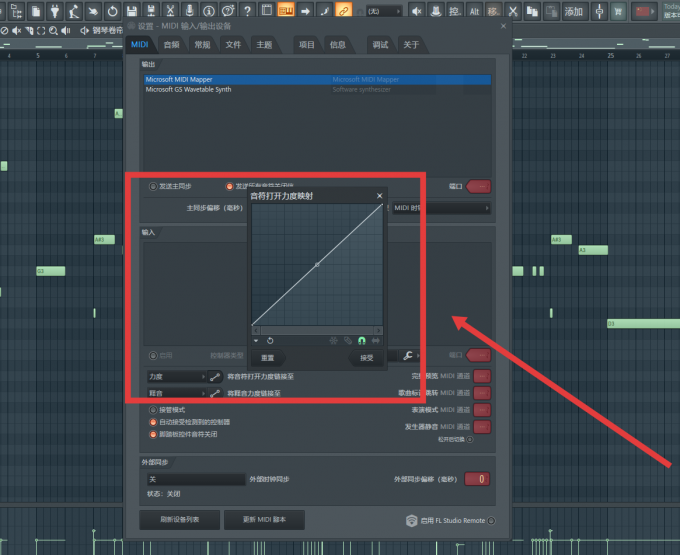Open the curve editor options arrow menu

tap(256, 341)
